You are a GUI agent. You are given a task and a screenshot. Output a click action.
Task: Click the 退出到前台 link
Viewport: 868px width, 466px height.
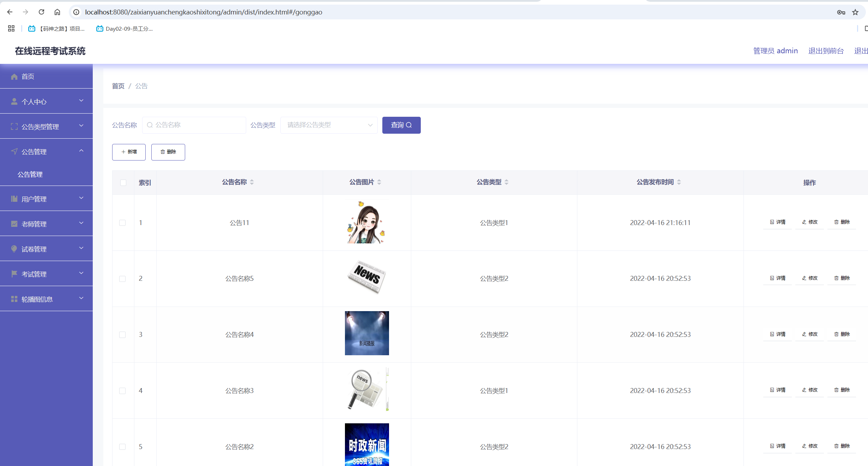pos(826,51)
